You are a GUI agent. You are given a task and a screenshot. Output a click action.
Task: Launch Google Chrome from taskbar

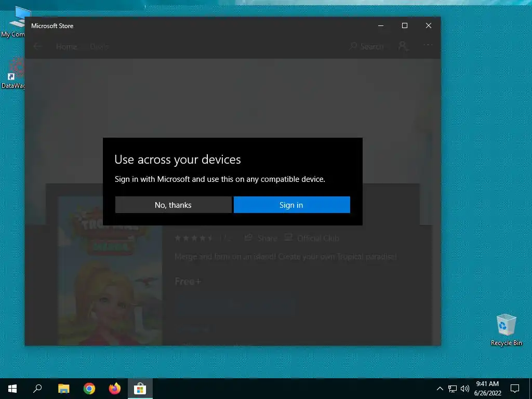[x=89, y=389]
